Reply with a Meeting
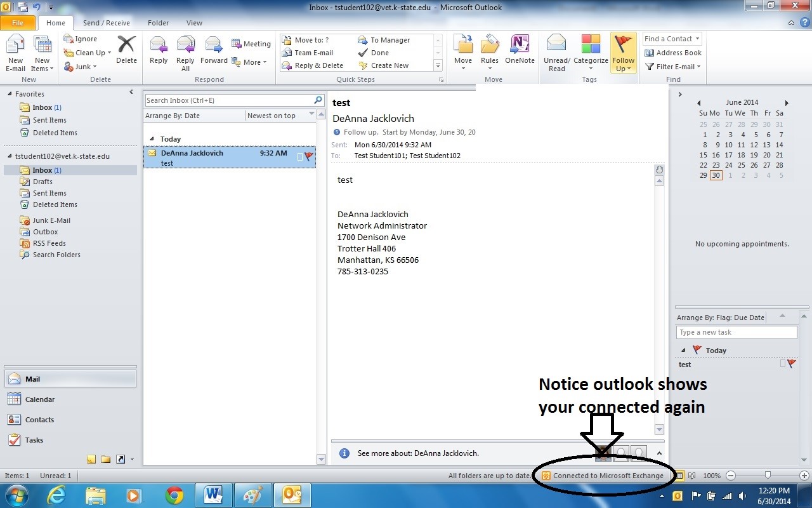The image size is (812, 508). click(251, 44)
